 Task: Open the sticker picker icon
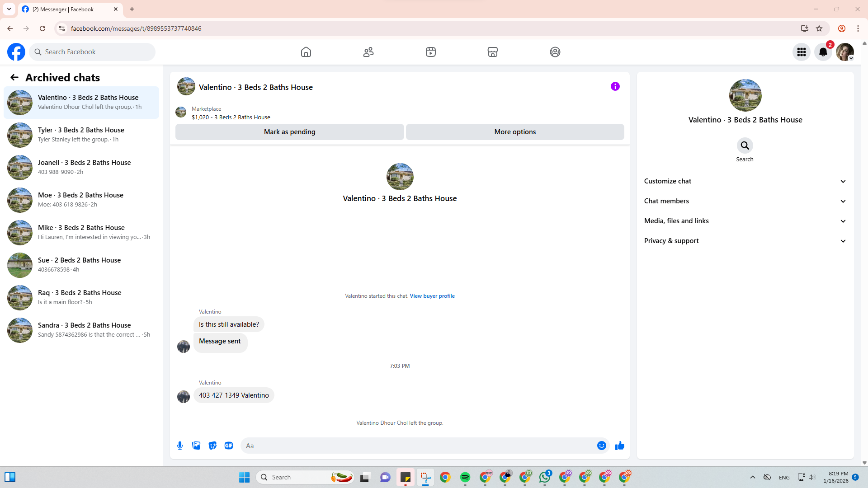[x=212, y=446]
